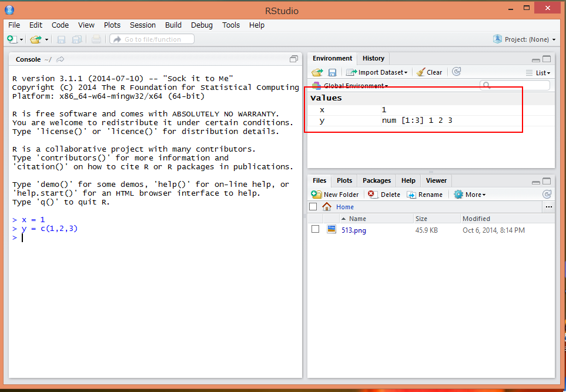The width and height of the screenshot is (566, 392).
Task: Sort files by the Name column
Action: point(376,219)
